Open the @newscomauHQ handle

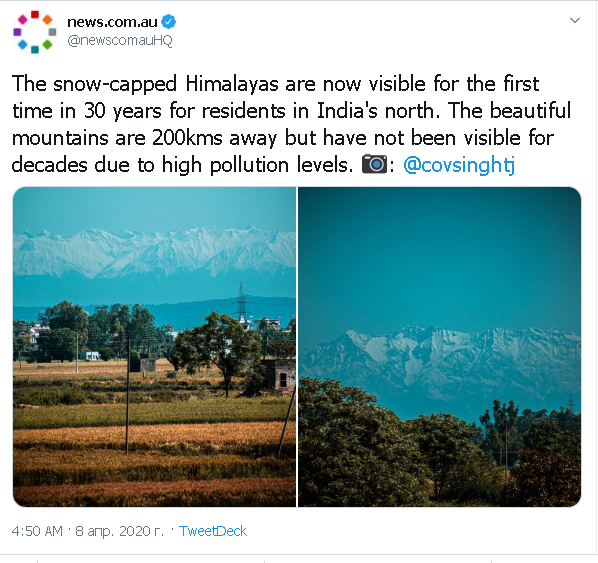tap(120, 40)
